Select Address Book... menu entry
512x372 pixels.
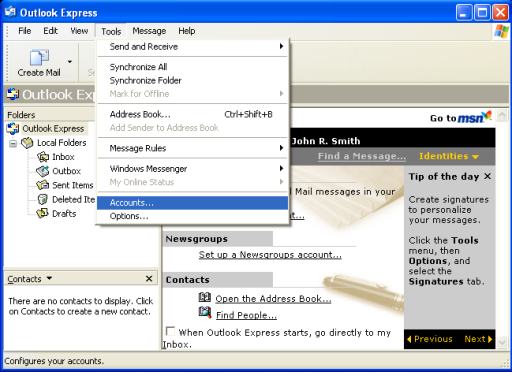point(192,114)
